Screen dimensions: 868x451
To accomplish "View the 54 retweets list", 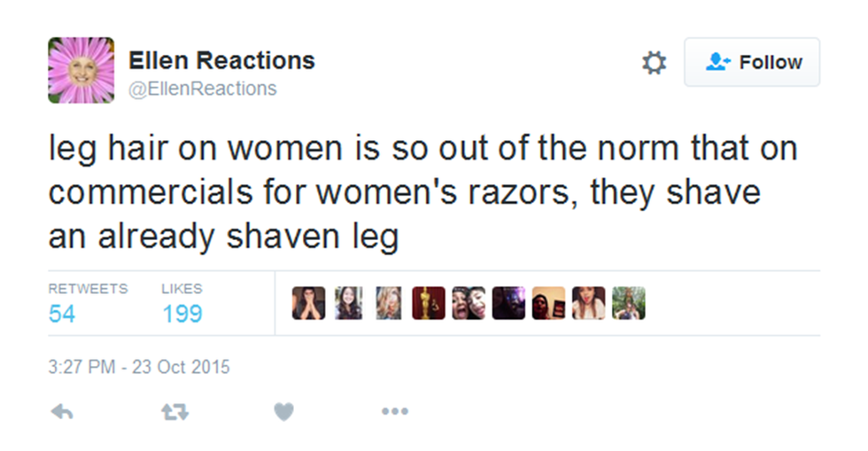I will pos(62,313).
